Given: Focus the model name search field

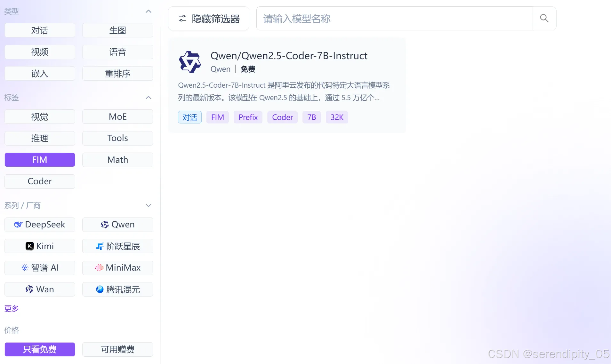Looking at the screenshot, I should (x=395, y=19).
